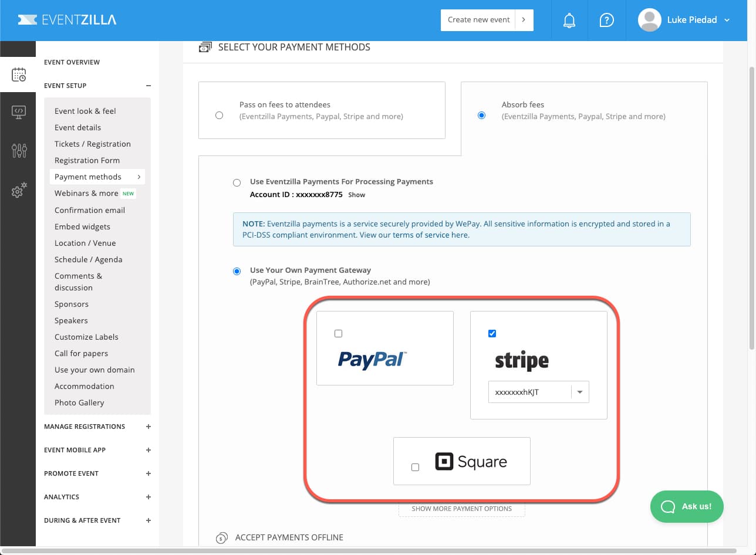The height and width of the screenshot is (555, 756).
Task: Expand the Analytics section
Action: [x=148, y=497]
